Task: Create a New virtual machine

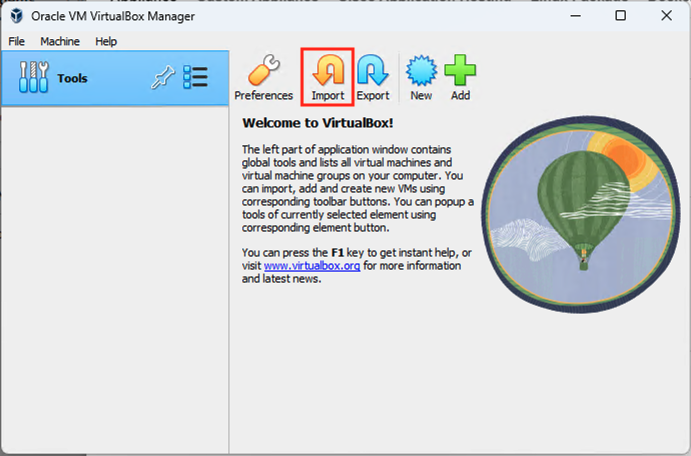Action: pyautogui.click(x=421, y=76)
